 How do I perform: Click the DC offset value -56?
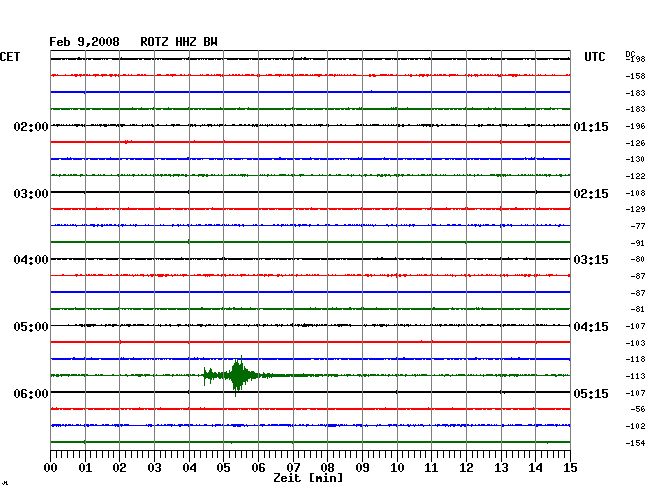pyautogui.click(x=638, y=409)
